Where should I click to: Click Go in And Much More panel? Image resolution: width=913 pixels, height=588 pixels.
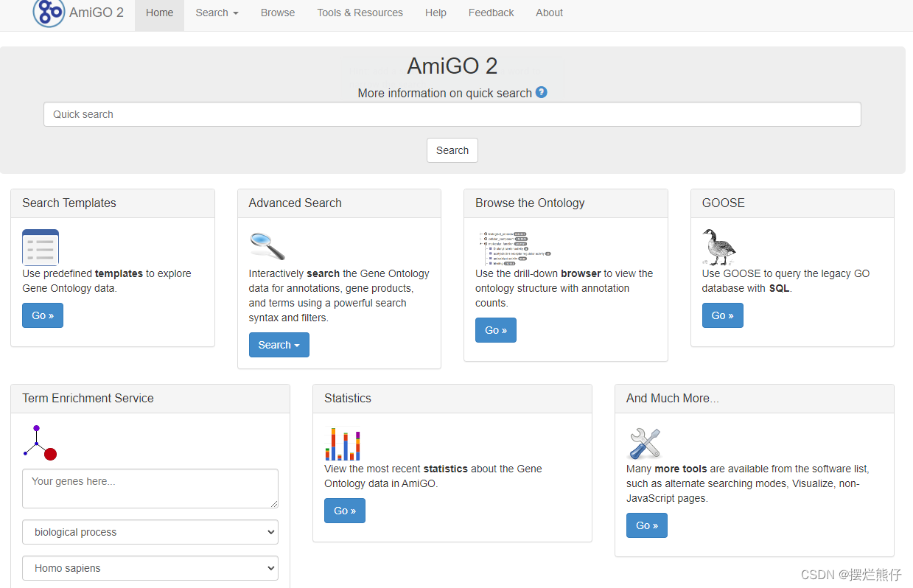click(647, 525)
